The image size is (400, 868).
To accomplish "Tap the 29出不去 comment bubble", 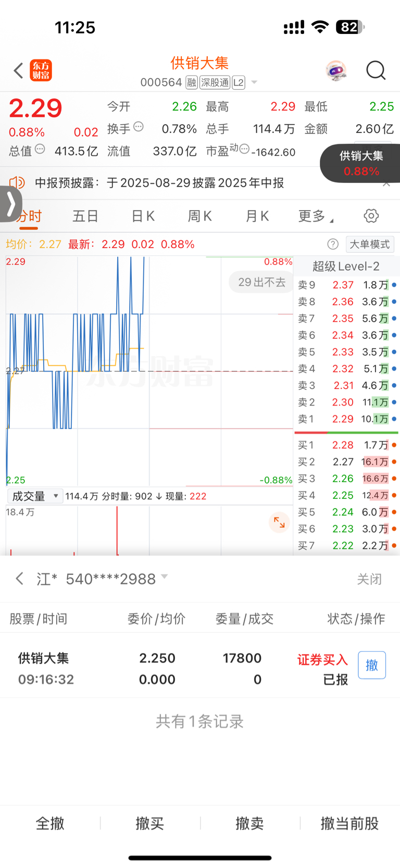I will 261,282.
